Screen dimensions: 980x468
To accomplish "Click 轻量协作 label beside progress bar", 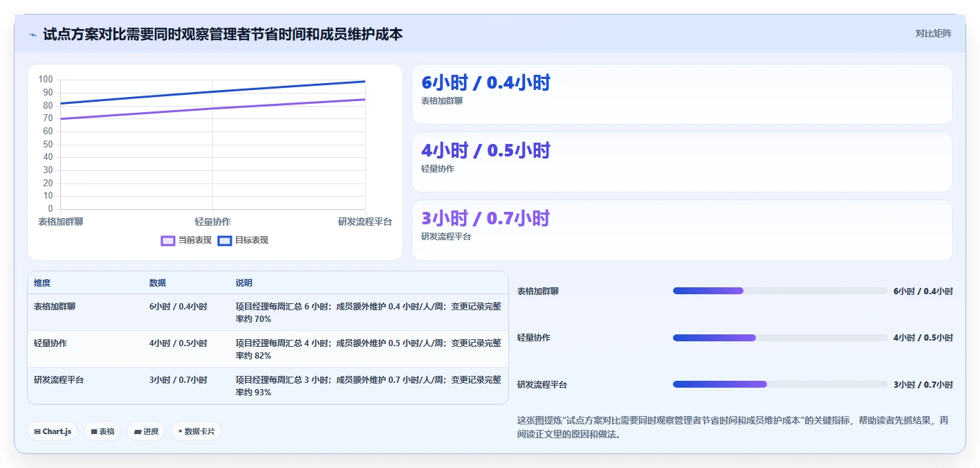I will (534, 338).
